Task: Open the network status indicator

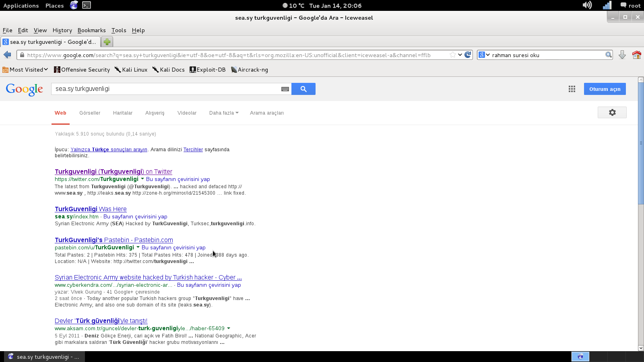Action: [607, 5]
